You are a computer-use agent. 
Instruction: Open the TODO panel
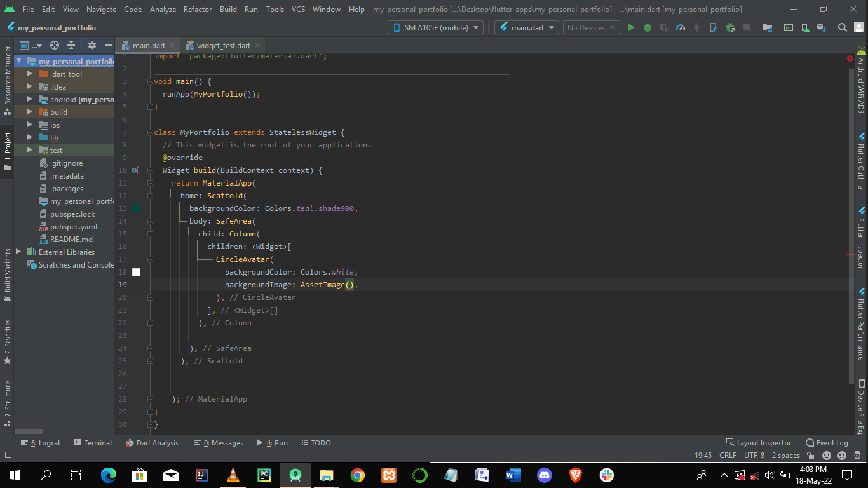(x=316, y=443)
